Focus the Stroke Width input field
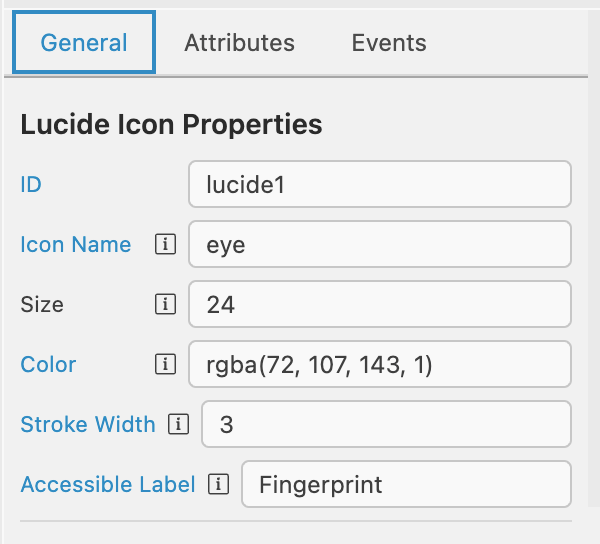This screenshot has width=600, height=544. pyautogui.click(x=386, y=424)
